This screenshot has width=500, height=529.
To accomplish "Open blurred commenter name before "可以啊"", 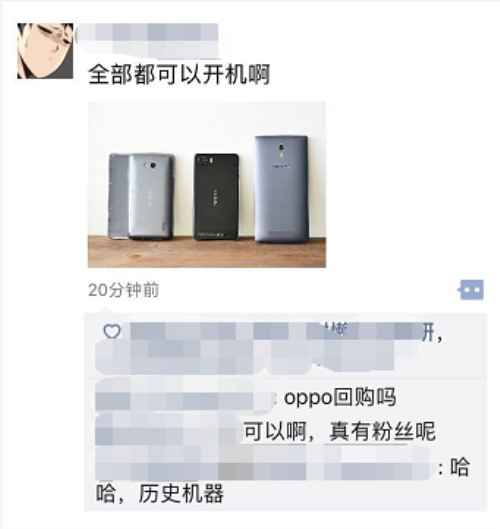I will pos(168,429).
